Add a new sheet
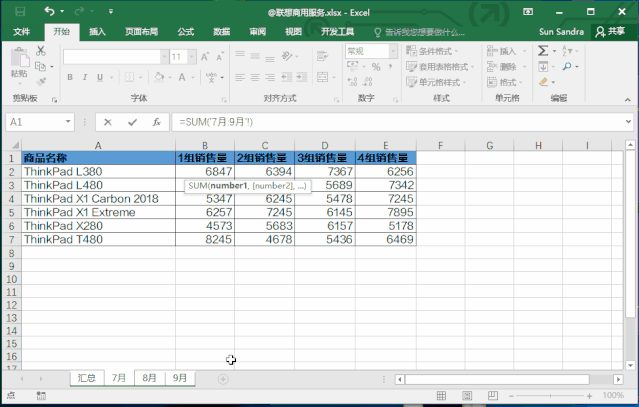 pyautogui.click(x=223, y=379)
